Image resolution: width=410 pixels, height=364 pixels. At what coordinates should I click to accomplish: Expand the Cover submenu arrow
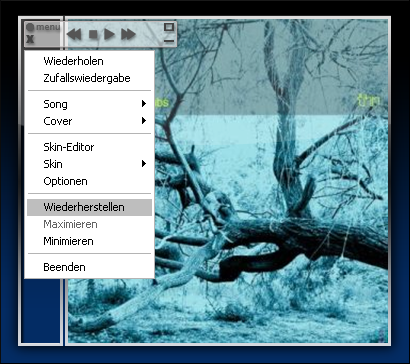coord(144,120)
